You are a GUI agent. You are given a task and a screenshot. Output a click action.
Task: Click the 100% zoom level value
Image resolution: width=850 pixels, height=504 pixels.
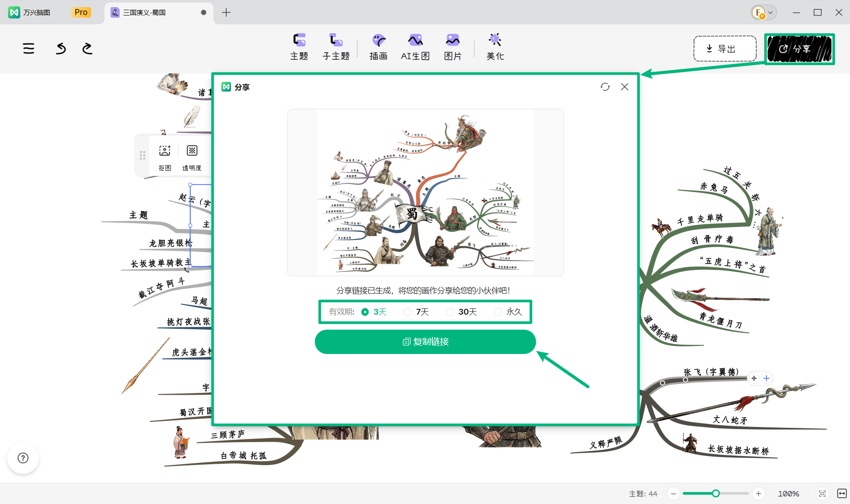tap(788, 493)
